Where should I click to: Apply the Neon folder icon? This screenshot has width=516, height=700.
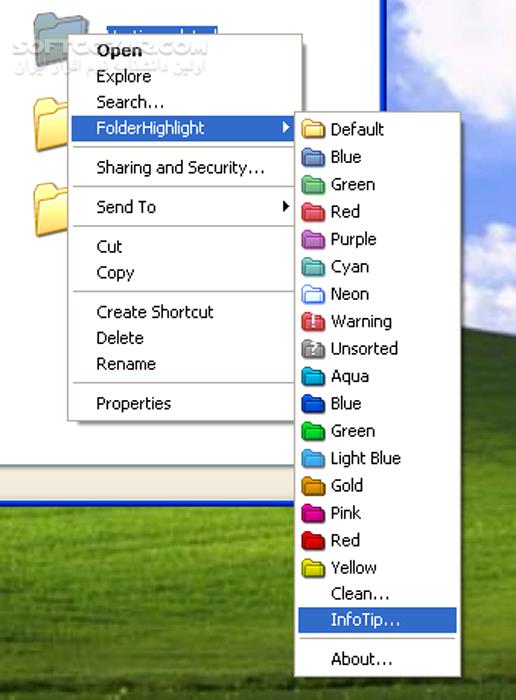tap(313, 294)
